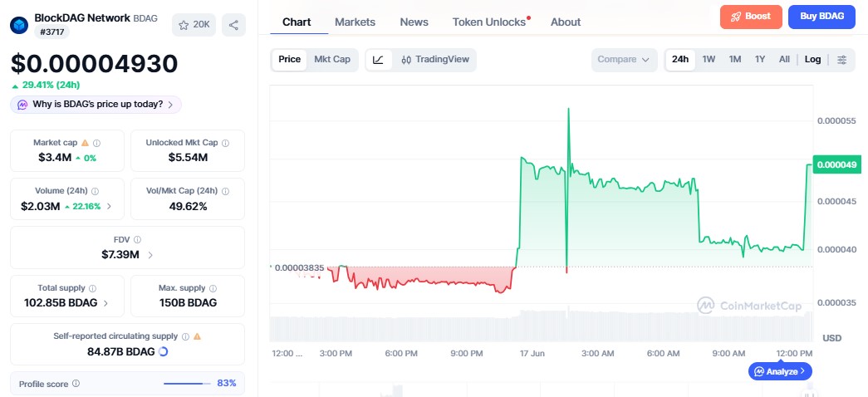Open self-reported circulating supply info icon
Image resolution: width=868 pixels, height=397 pixels.
185,336
